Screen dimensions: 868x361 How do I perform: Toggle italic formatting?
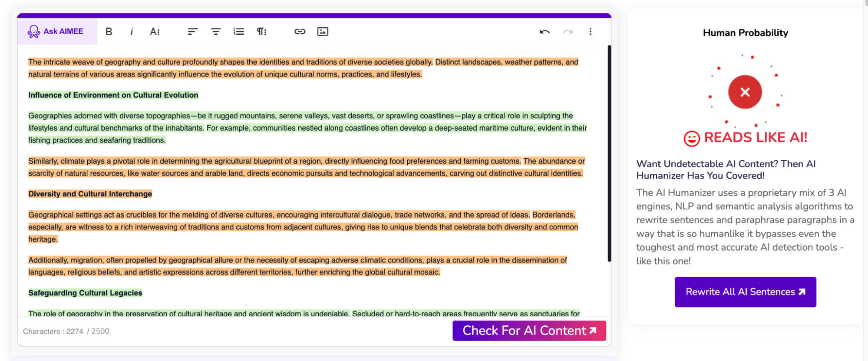[x=132, y=31]
